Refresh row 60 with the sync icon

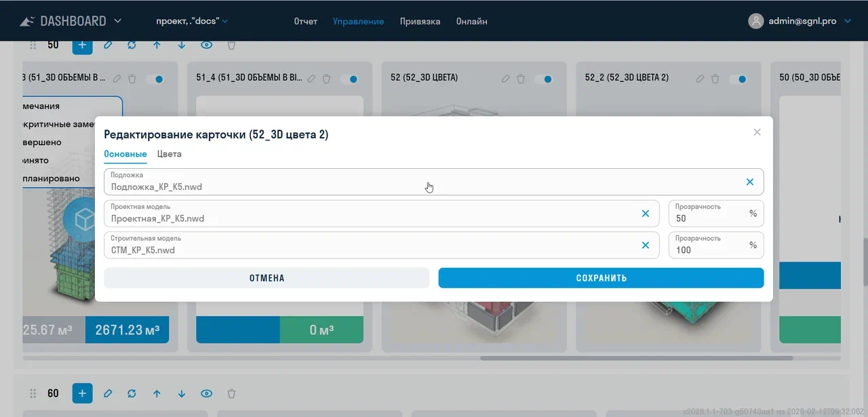[132, 393]
